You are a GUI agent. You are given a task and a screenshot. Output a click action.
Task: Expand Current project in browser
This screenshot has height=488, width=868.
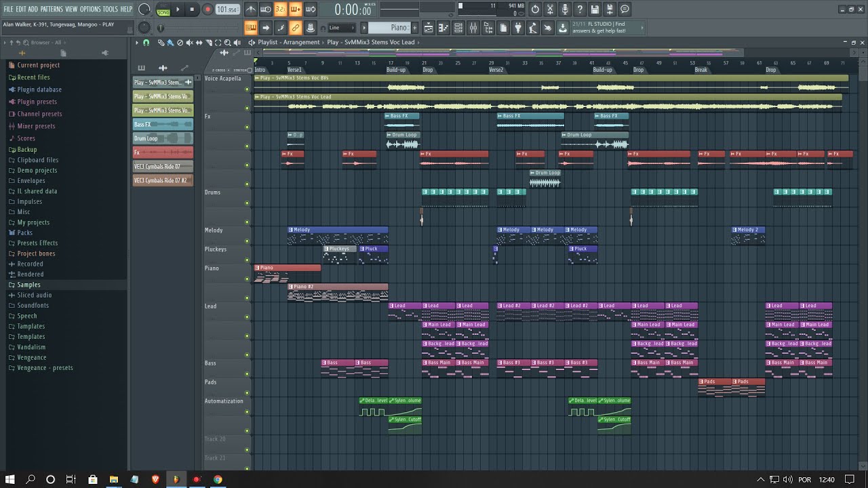pyautogui.click(x=38, y=65)
